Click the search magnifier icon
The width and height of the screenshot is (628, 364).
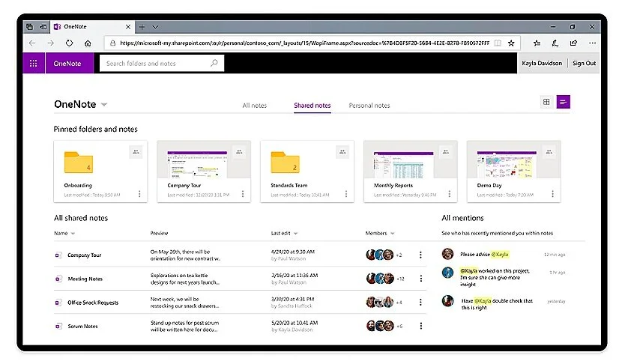tap(214, 63)
